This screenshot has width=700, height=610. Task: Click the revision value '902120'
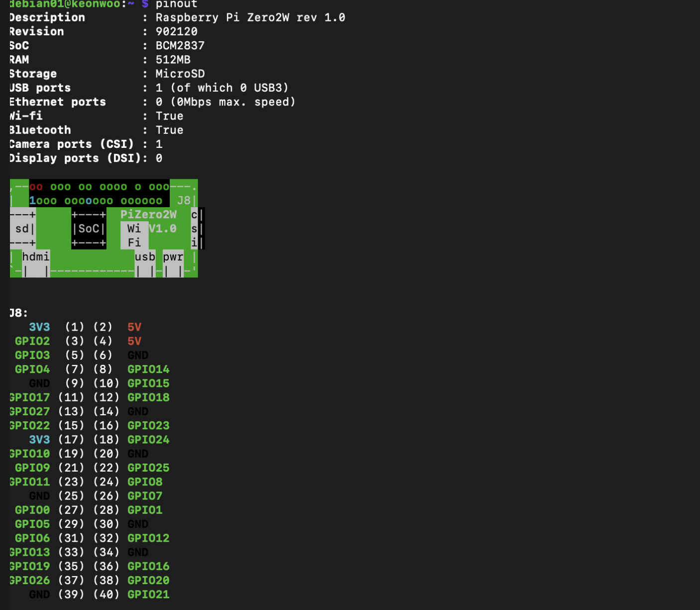(x=177, y=31)
